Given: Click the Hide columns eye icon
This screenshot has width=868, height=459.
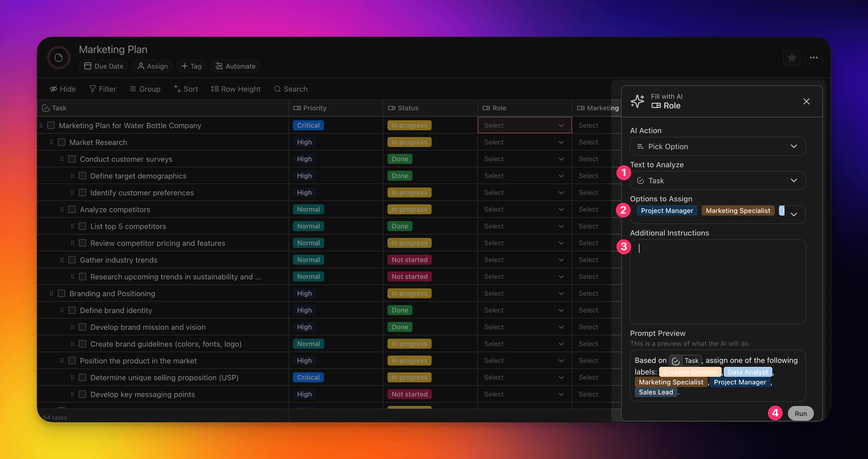Looking at the screenshot, I should [54, 89].
